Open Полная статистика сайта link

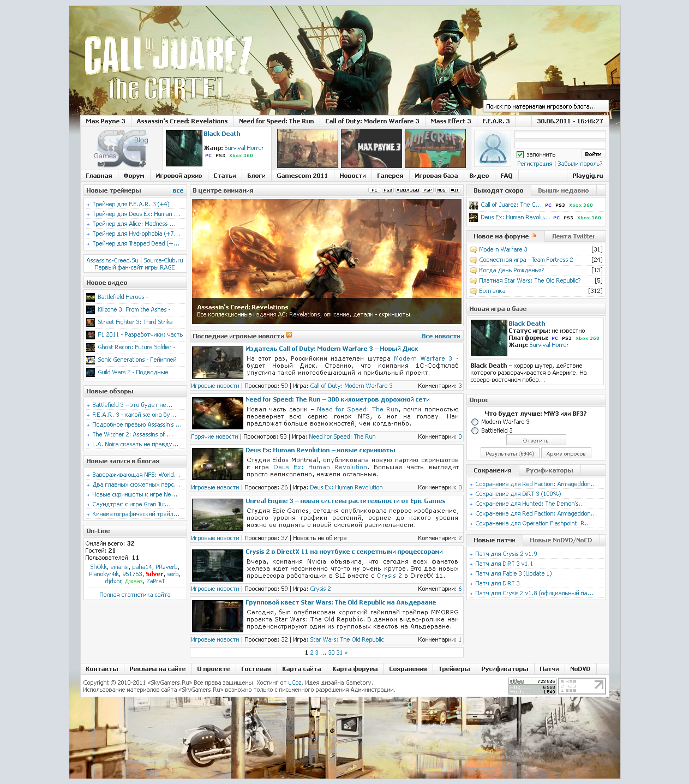(135, 595)
